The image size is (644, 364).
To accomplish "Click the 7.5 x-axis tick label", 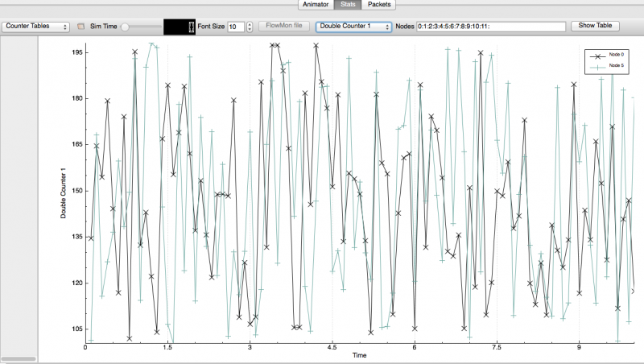I will pyautogui.click(x=497, y=348).
